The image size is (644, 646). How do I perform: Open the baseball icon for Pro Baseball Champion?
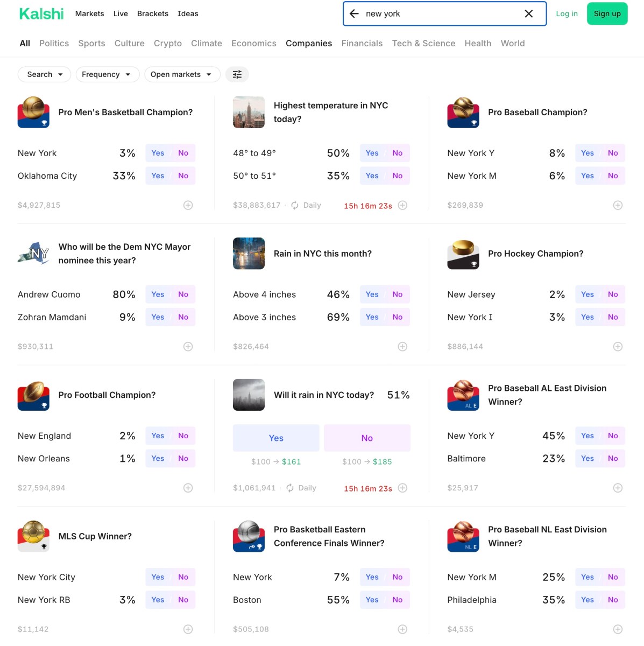point(463,112)
